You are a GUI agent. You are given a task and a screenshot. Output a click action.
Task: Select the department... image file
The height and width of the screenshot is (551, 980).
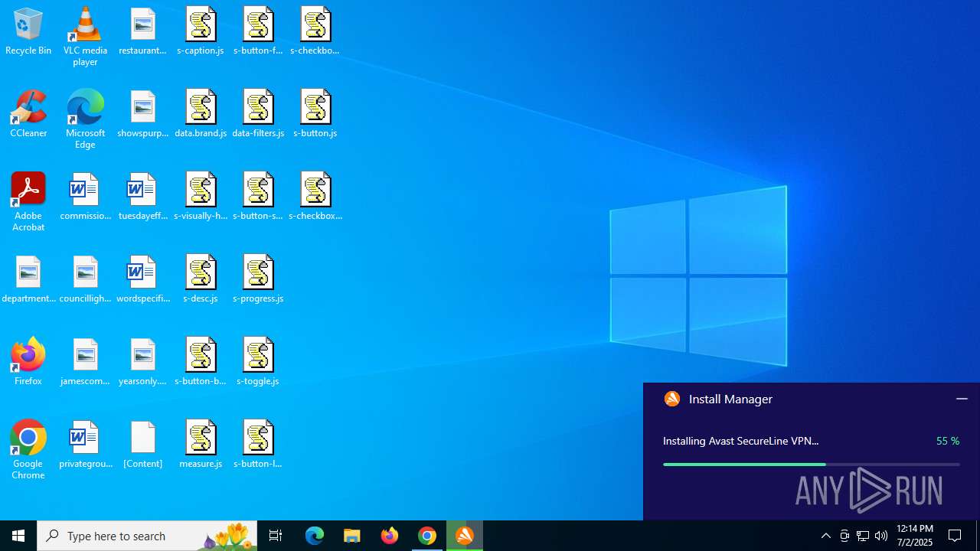point(28,279)
